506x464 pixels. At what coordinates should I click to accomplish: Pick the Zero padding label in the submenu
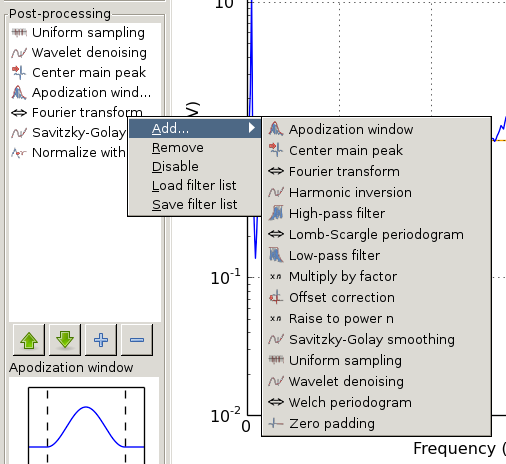point(332,423)
